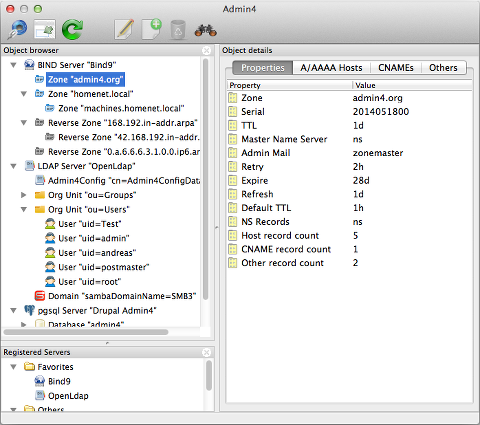The image size is (480, 425).
Task: Click the pencil edit toolbar icon
Action: (124, 30)
